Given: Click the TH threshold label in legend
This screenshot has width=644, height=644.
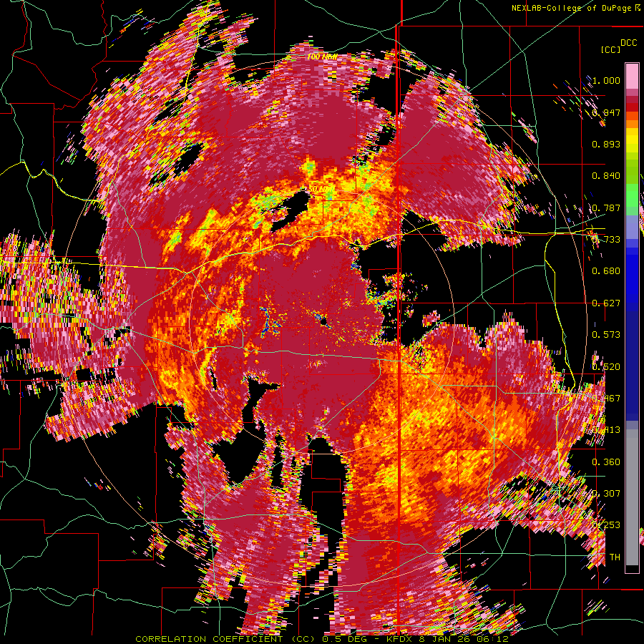Looking at the screenshot, I should 615,557.
